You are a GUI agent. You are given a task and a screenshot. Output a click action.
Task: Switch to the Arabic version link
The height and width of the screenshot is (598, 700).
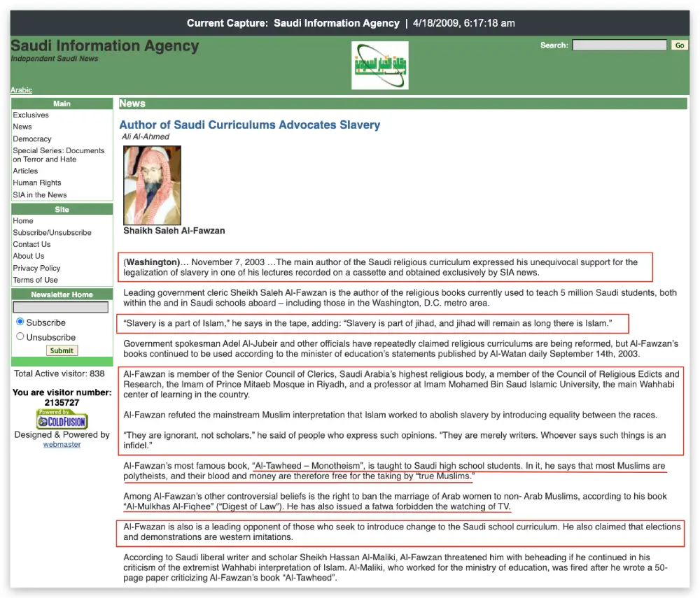[x=21, y=90]
